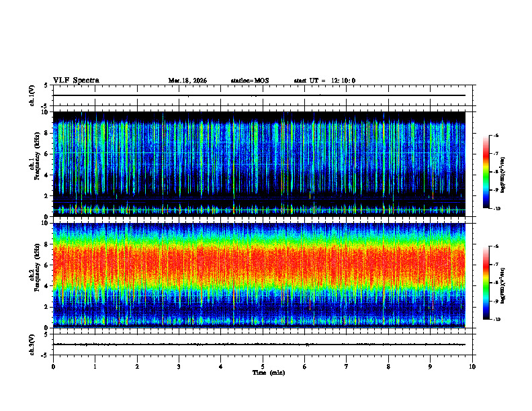Click the "Time (min)" axis label
Image resolution: width=532 pixels, height=411 pixels.
[x=269, y=373]
